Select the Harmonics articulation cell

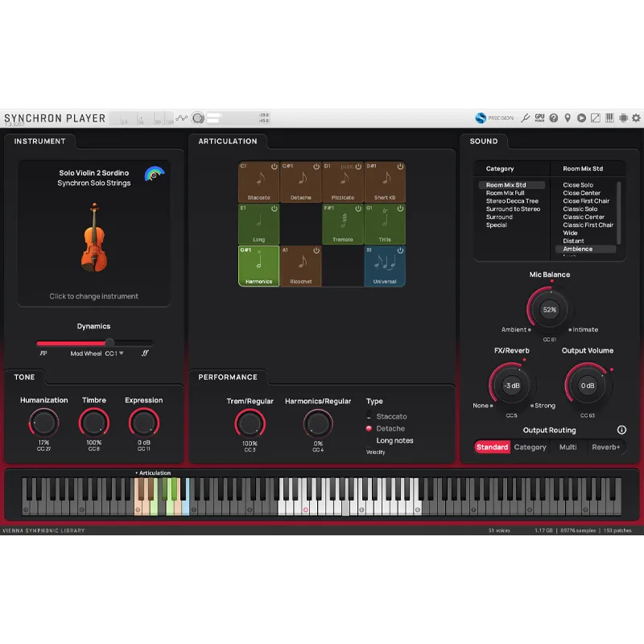click(x=258, y=266)
